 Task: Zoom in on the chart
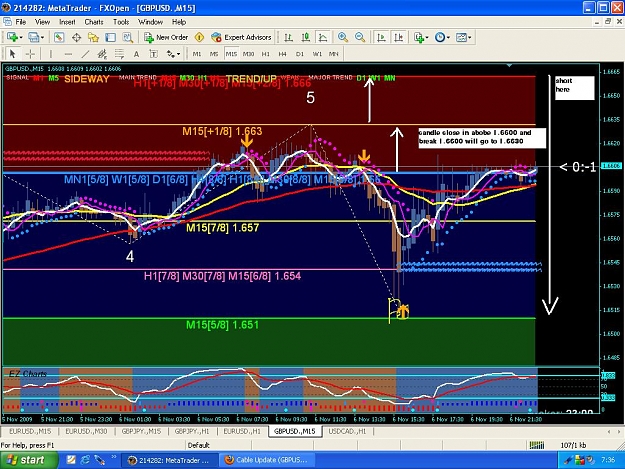point(343,37)
